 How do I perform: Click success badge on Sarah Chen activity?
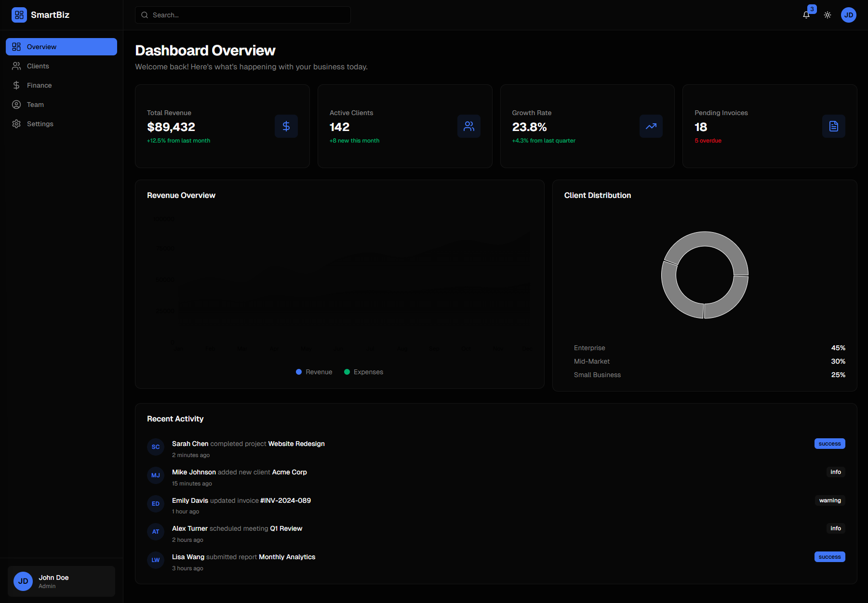[x=829, y=443]
